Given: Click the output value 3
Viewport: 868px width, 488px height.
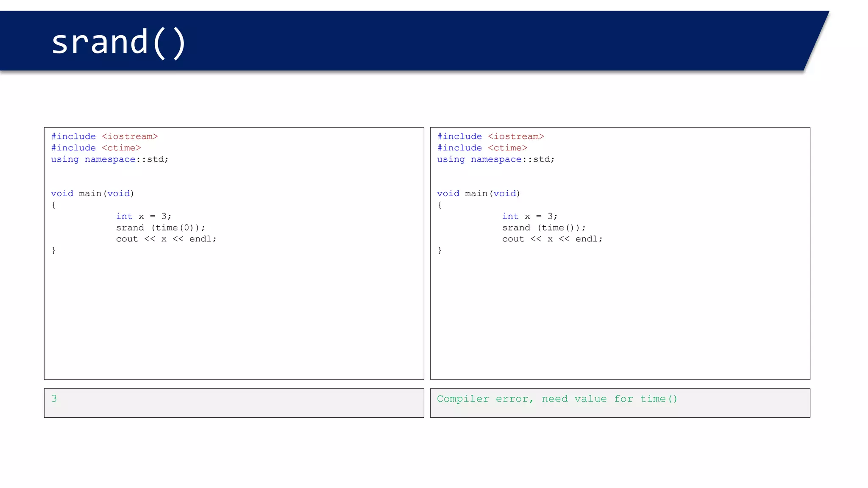Looking at the screenshot, I should click(x=54, y=399).
